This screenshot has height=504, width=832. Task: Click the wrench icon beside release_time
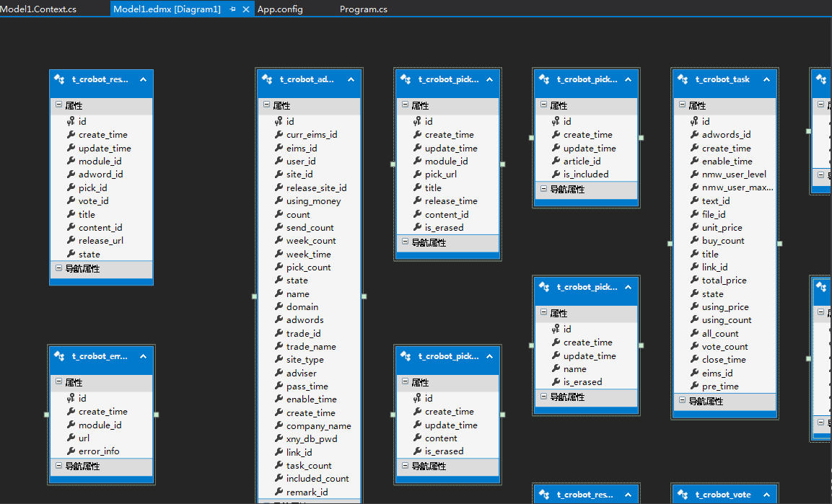coord(417,201)
